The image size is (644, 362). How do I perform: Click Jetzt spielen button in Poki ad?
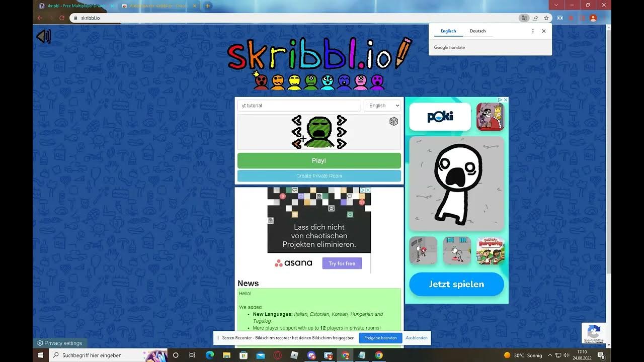click(456, 284)
